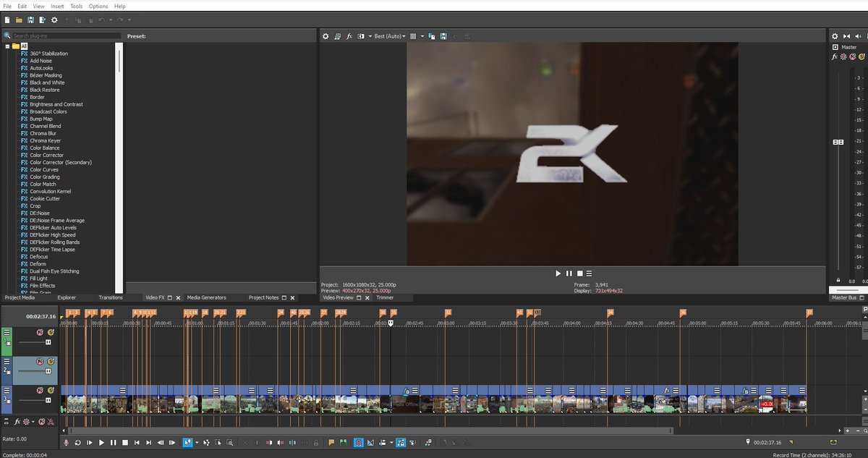Create a new project from the main toolbar
The width and height of the screenshot is (868, 458).
[7, 20]
